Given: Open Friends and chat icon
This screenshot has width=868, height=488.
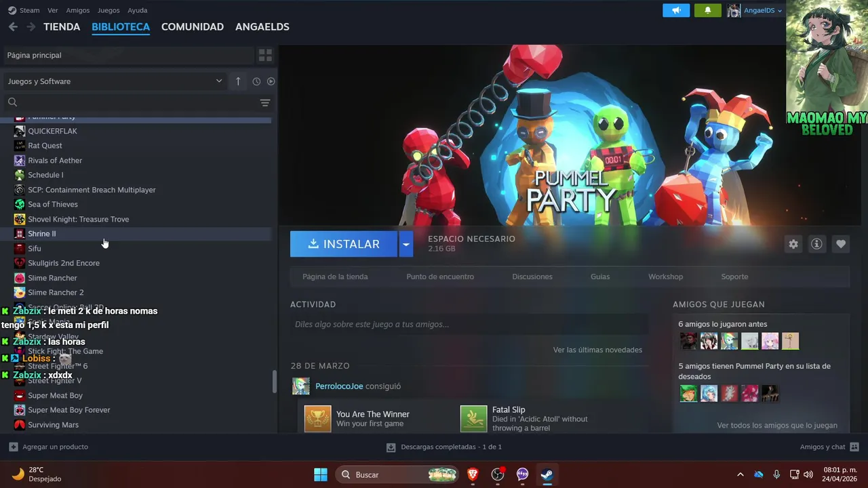Looking at the screenshot, I should pyautogui.click(x=854, y=447).
